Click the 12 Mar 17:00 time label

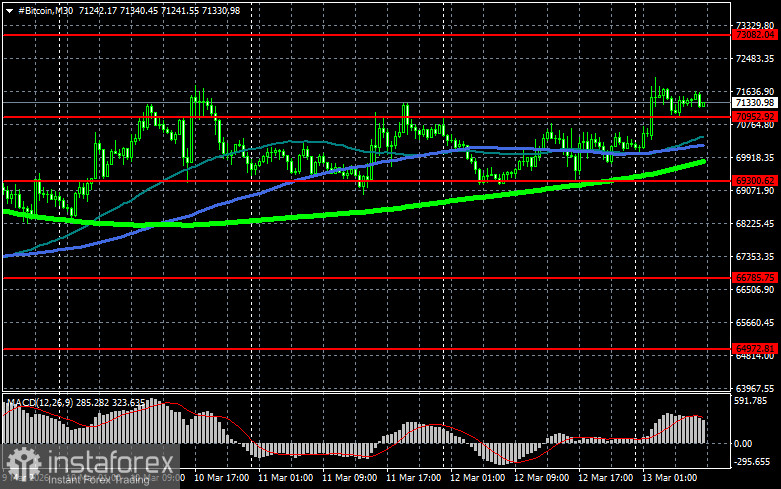tap(605, 478)
